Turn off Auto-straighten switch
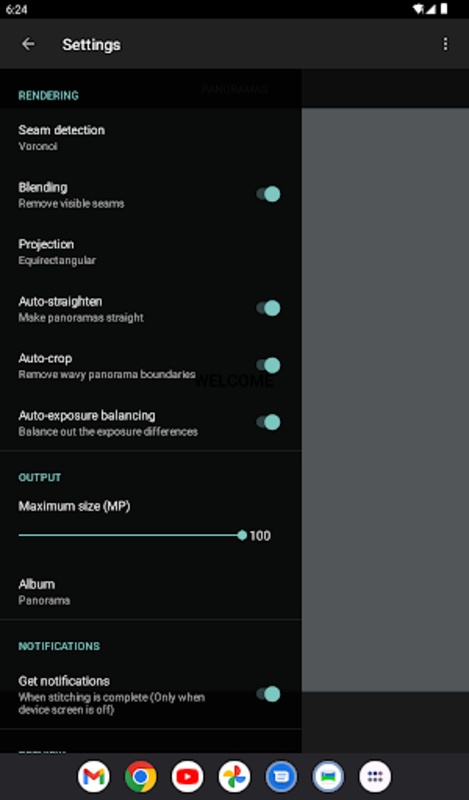Viewport: 469px width, 800px height. coord(268,308)
